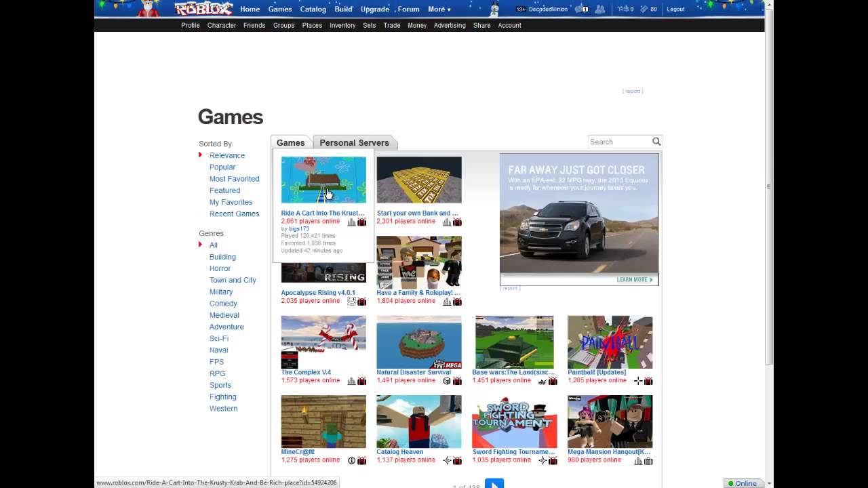Open Home in top navigation

point(250,9)
